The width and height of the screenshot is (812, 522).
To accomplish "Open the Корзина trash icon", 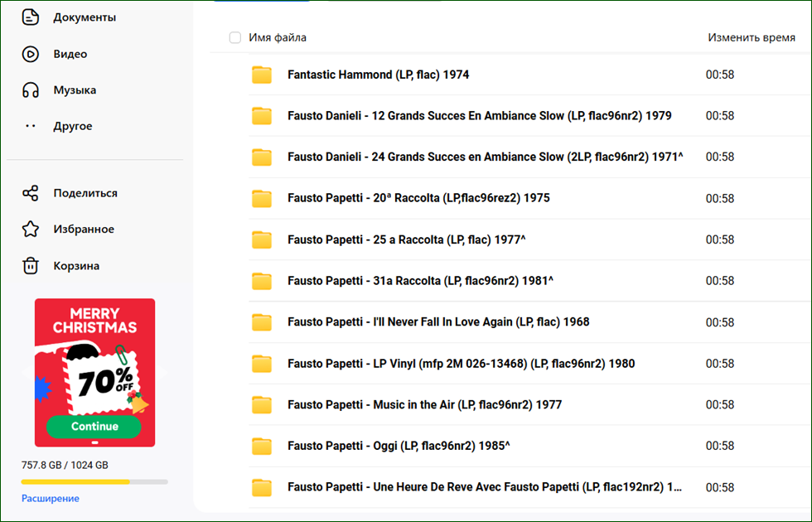I will tap(30, 266).
